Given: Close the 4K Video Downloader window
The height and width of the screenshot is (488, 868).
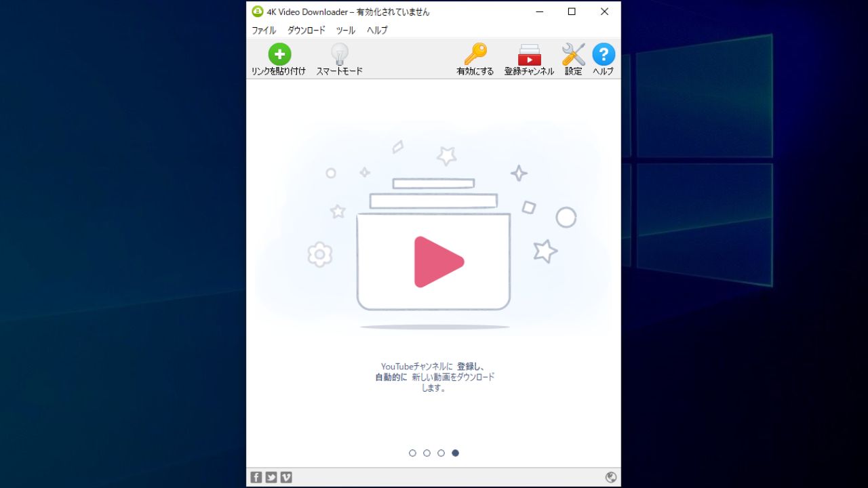Looking at the screenshot, I should click(604, 12).
